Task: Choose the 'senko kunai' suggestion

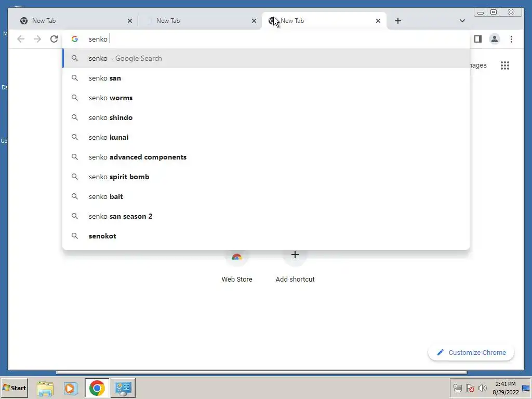Action: 267,137
